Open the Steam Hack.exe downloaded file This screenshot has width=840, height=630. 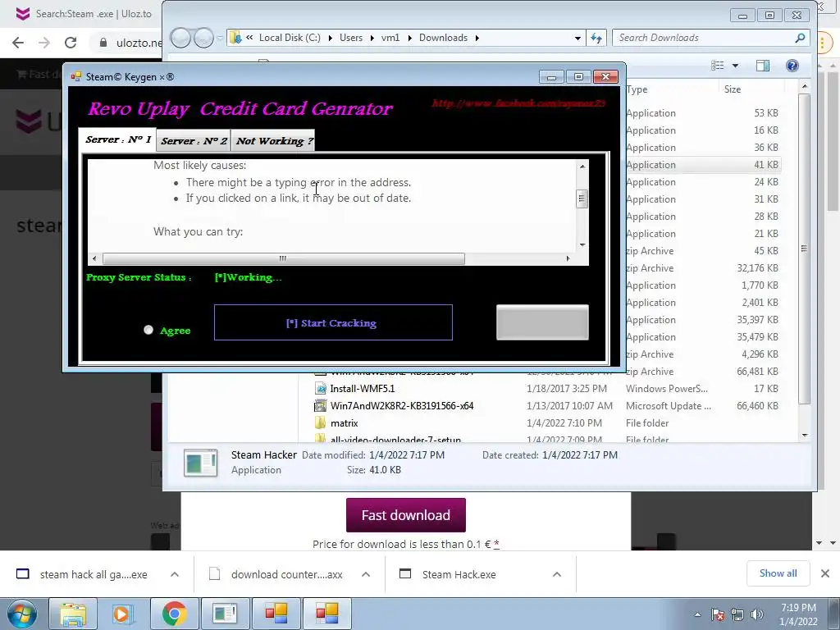(x=459, y=574)
